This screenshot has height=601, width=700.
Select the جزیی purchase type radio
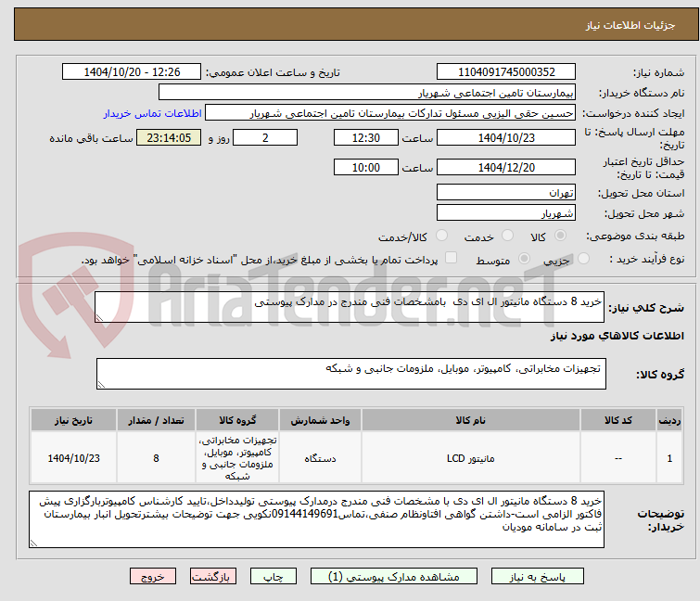coord(583,259)
